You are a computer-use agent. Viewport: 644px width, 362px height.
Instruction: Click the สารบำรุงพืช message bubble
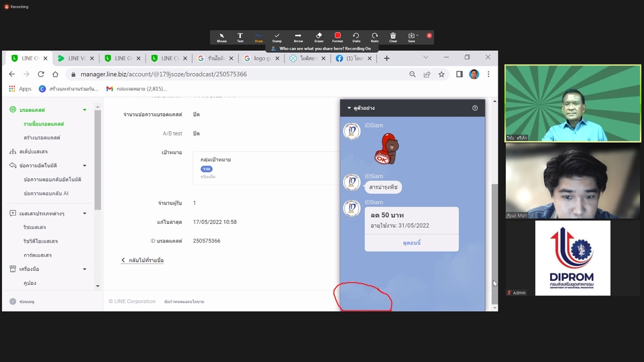383,187
